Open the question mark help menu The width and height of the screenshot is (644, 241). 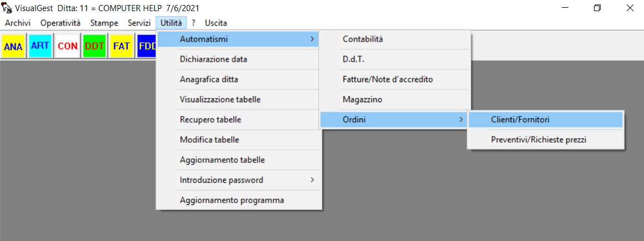193,23
